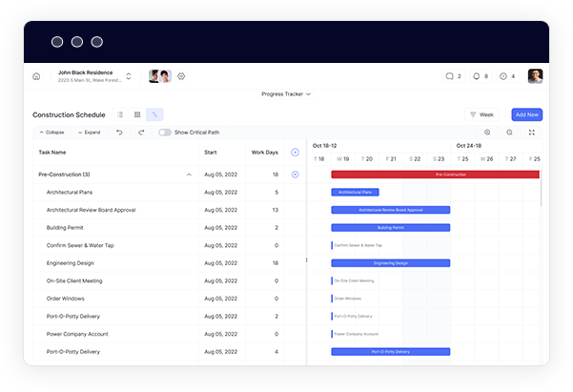Viewport: 573px width, 392px height.
Task: Select Building Permit task row
Action: (170, 228)
